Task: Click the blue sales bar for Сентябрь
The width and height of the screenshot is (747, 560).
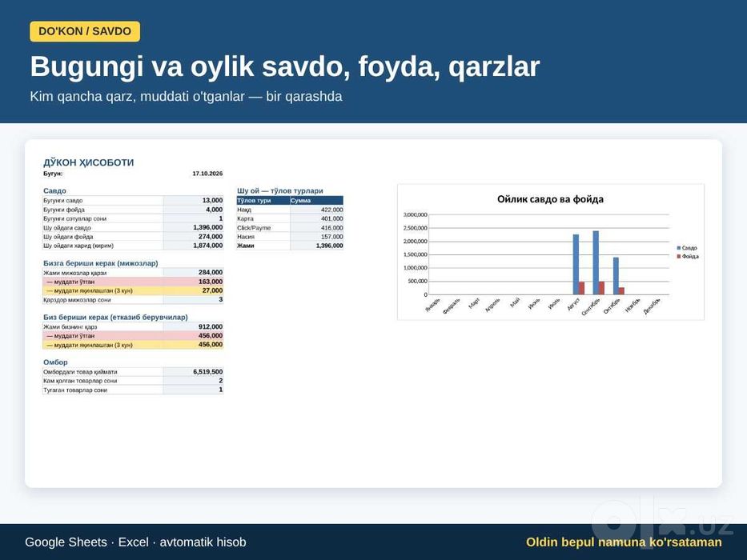Action: tap(596, 263)
